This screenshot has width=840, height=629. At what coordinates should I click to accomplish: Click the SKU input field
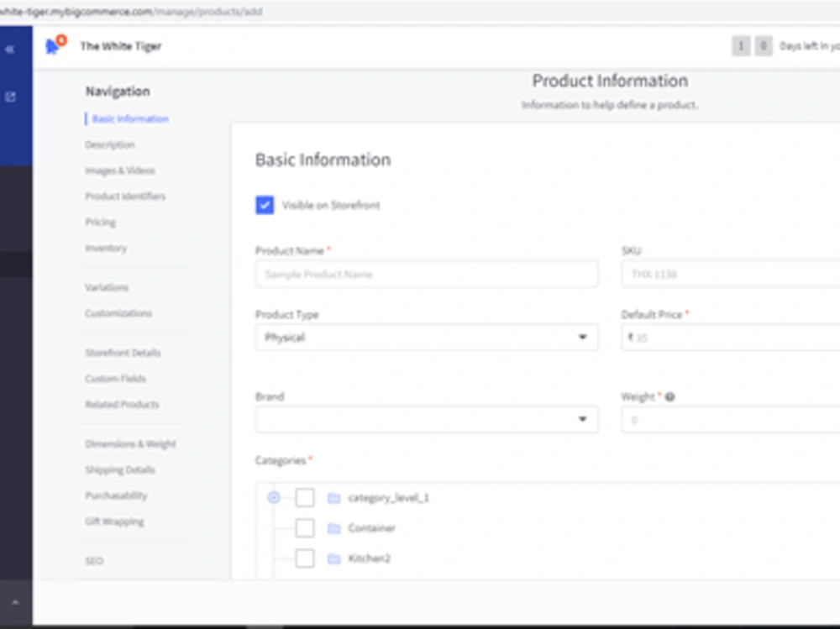pyautogui.click(x=731, y=275)
